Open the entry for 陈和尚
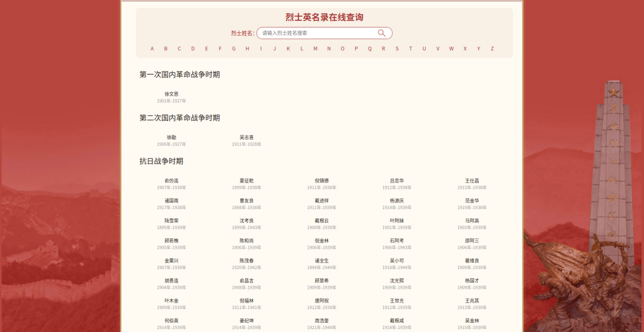This screenshot has width=644, height=332. pyautogui.click(x=247, y=241)
